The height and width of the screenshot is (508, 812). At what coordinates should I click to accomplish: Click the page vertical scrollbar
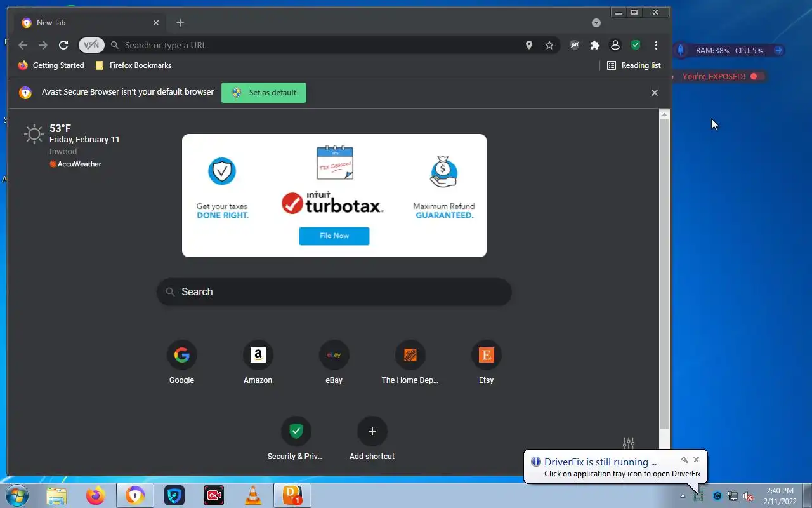click(665, 274)
